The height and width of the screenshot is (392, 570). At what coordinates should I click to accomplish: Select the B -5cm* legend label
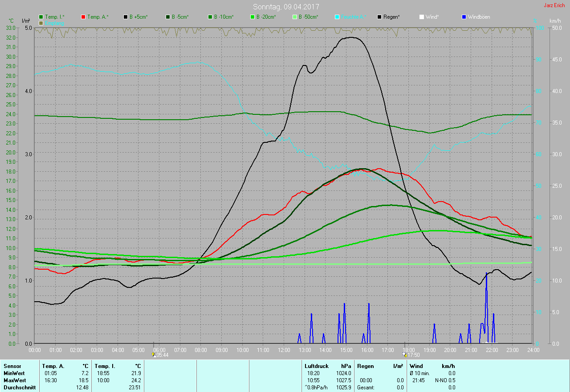click(180, 17)
